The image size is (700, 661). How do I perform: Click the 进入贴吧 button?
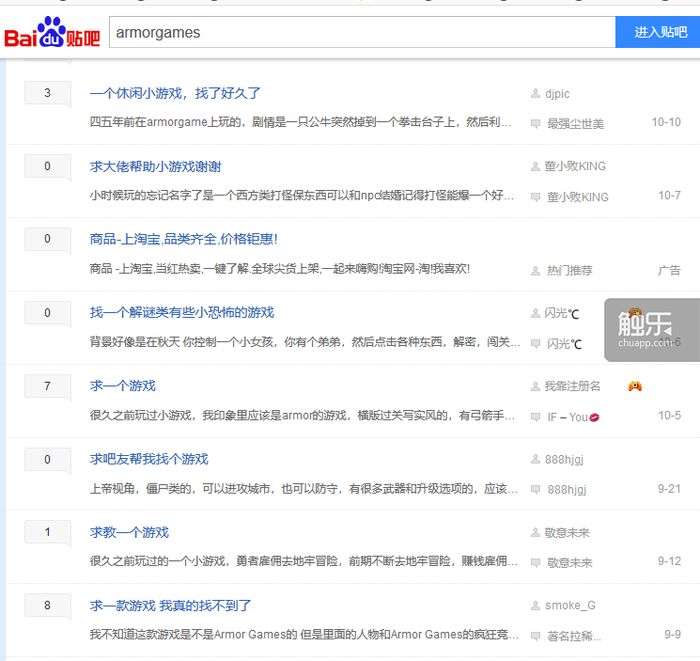click(x=658, y=32)
